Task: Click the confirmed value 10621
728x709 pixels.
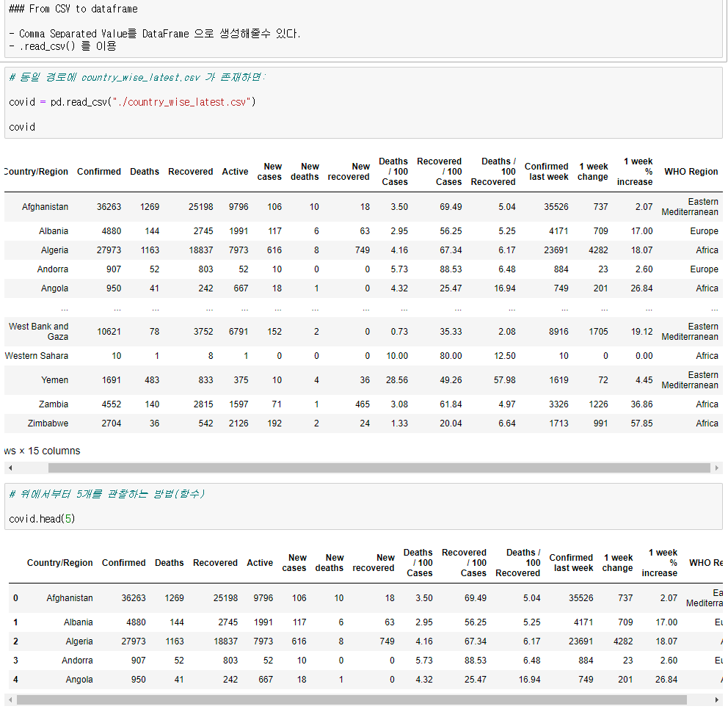Action: (109, 332)
